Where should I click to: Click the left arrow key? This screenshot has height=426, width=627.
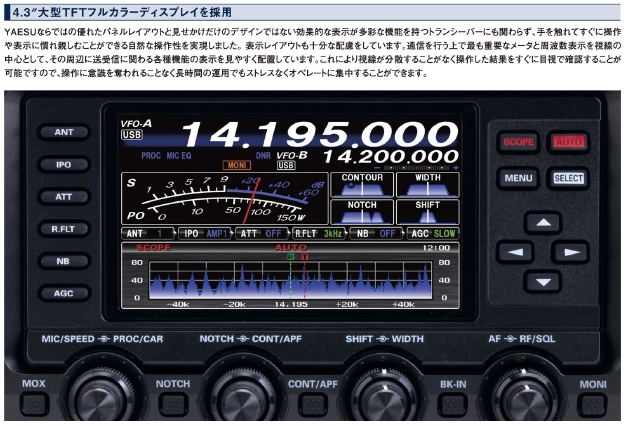click(515, 252)
